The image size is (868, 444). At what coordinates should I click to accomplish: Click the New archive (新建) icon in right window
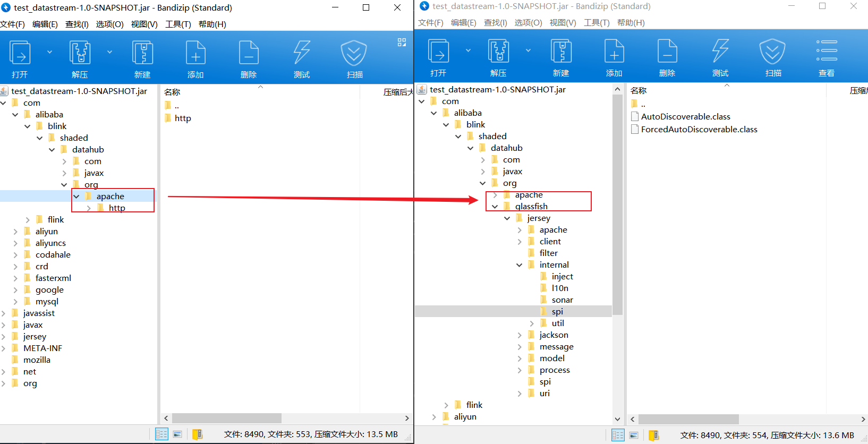[x=561, y=52]
